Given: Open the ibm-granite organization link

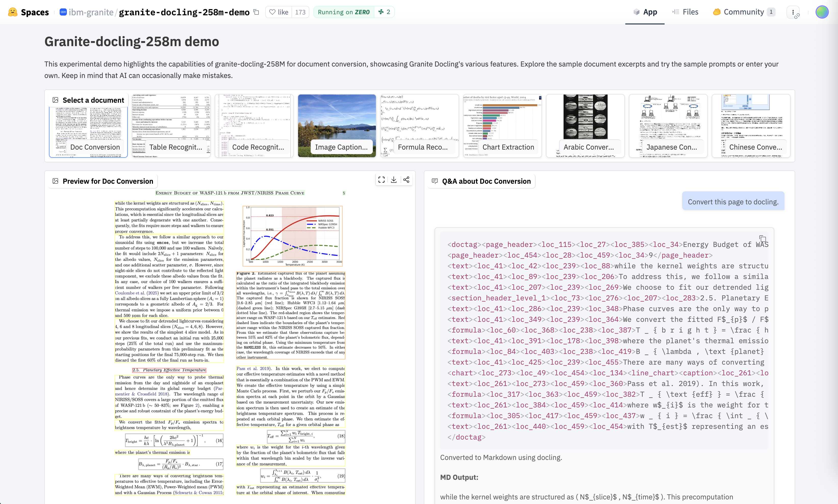Looking at the screenshot, I should click(x=91, y=12).
